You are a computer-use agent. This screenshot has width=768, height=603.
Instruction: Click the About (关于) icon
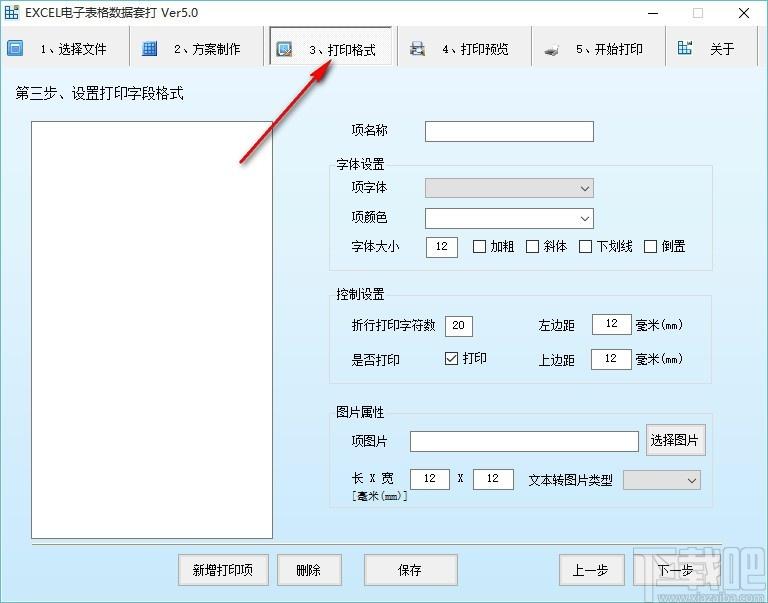click(685, 48)
